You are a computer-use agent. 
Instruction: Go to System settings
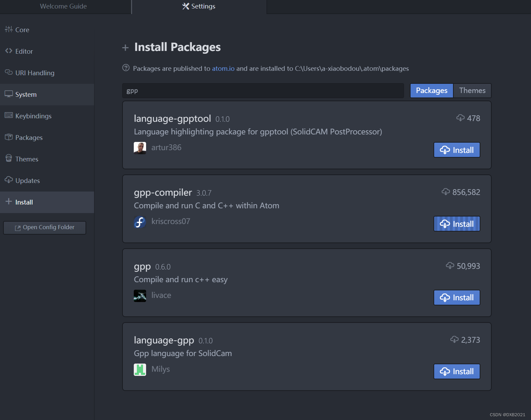point(47,94)
